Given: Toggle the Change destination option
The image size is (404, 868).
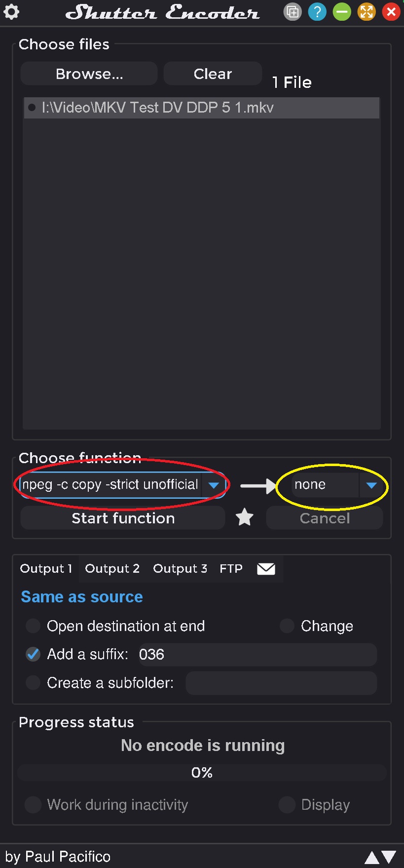Looking at the screenshot, I should [x=287, y=626].
